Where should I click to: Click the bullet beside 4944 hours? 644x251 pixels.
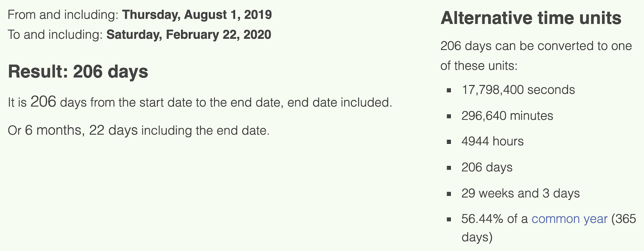[449, 142]
